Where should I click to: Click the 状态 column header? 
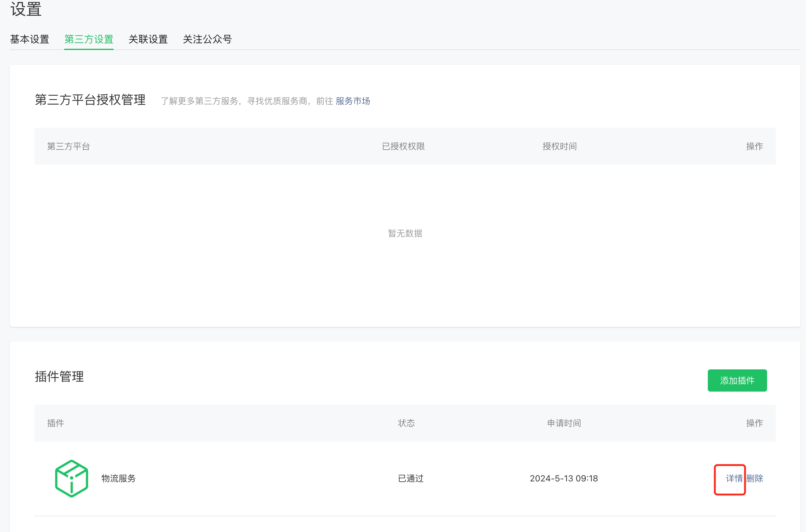406,423
